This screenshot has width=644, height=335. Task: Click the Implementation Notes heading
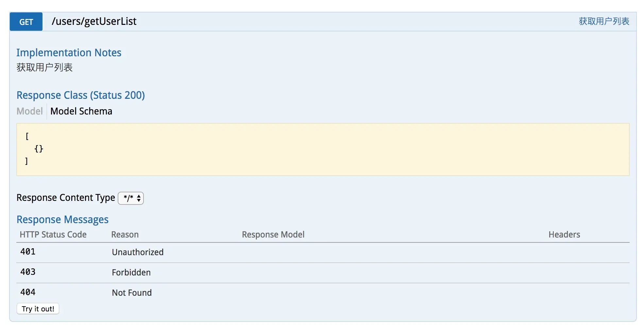69,53
